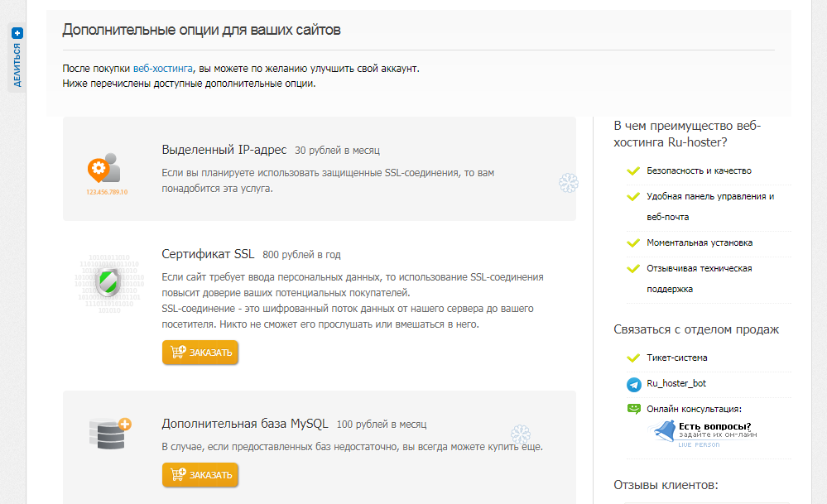Click the Telegram icon beside Ru_hoster_bot
The image size is (827, 504).
pos(634,384)
